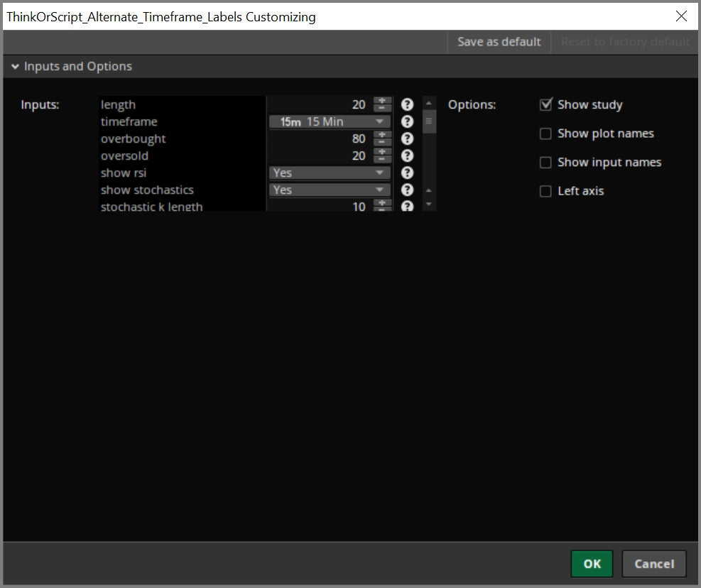Click the inputs list scrollbar thumb
This screenshot has width=701, height=588.
429,121
